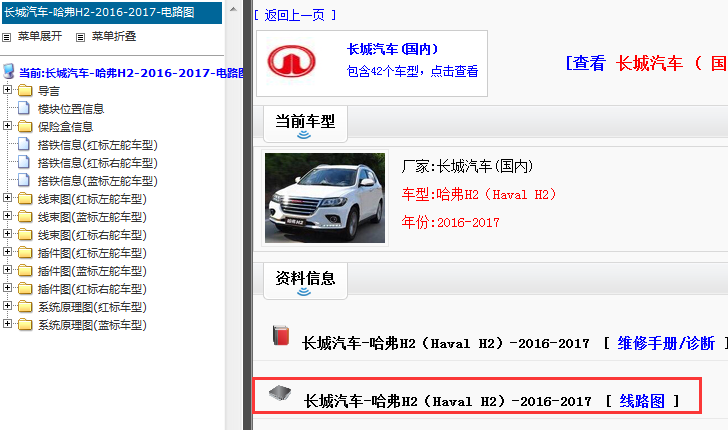728x430 pixels.
Task: Open 搭铁信息(蓝标左舵车型) tree item
Action: (x=98, y=181)
